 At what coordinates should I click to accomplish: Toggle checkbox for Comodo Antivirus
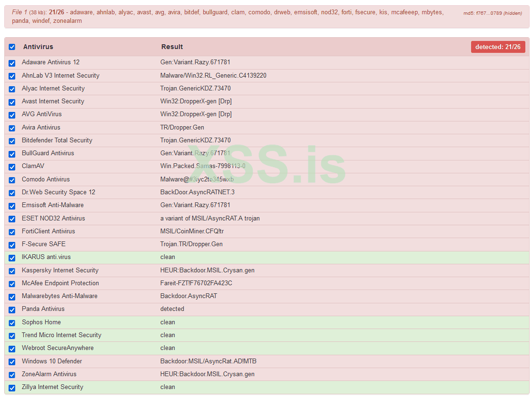(x=12, y=180)
